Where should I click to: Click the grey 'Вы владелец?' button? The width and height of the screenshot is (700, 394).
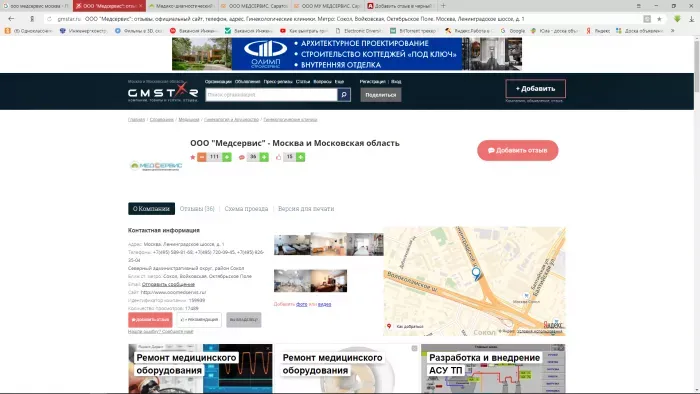[244, 319]
